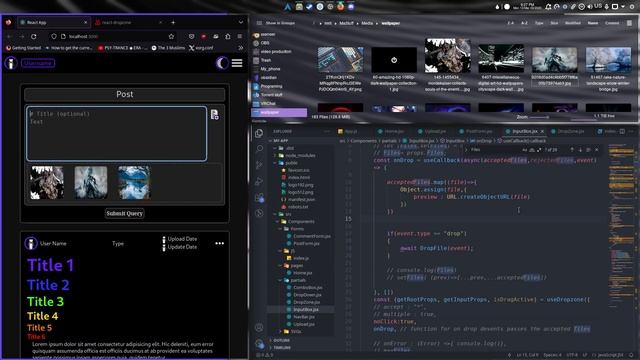The width and height of the screenshot is (640, 360).
Task: Go to previous match in find widget
Action: coord(572,150)
